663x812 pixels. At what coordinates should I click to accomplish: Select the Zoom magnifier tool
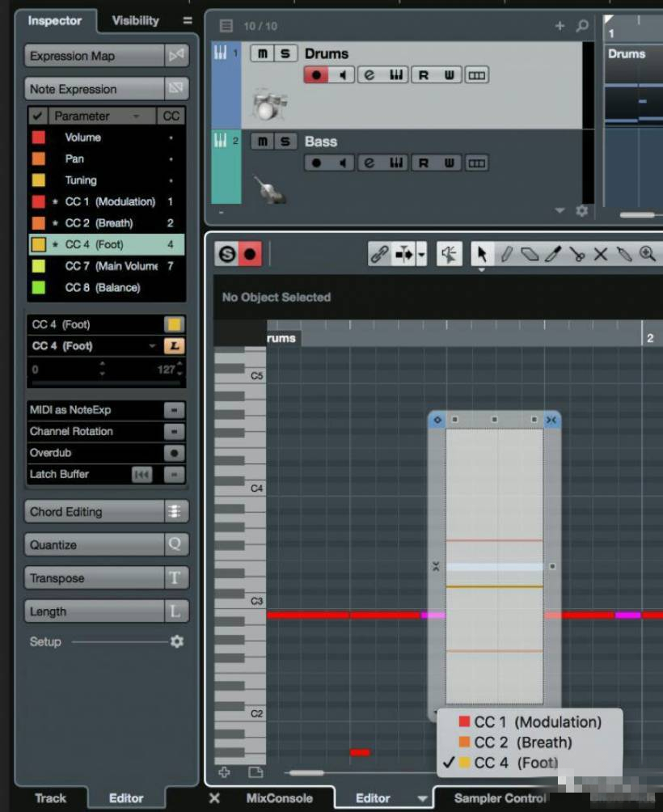(x=647, y=254)
